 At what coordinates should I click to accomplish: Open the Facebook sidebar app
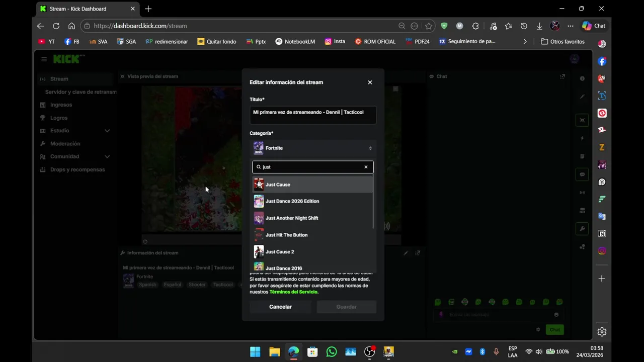point(602,61)
